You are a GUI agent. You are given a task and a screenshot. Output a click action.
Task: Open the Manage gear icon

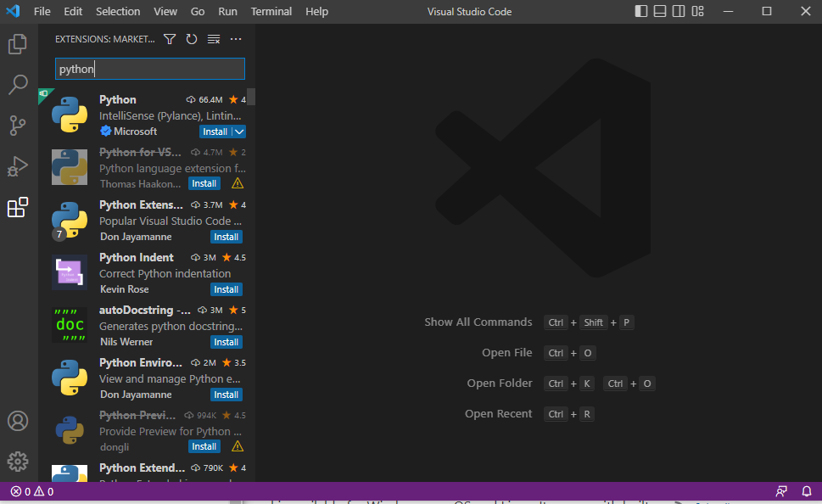(17, 462)
